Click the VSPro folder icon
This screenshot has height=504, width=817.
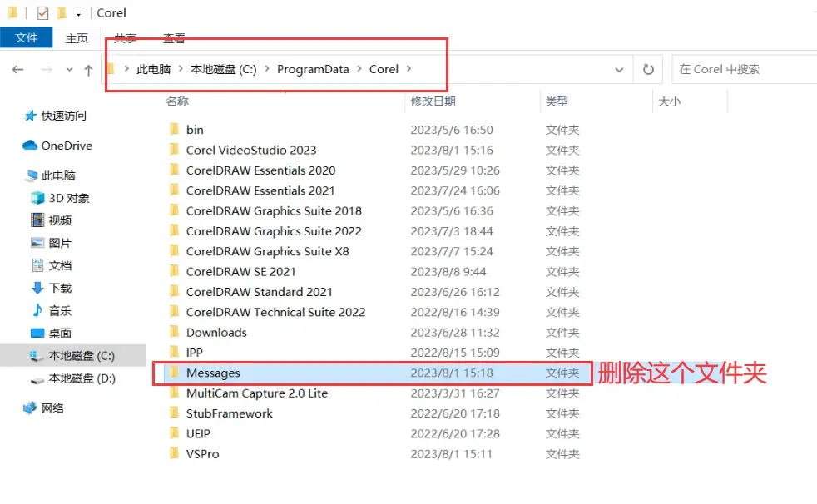[174, 453]
